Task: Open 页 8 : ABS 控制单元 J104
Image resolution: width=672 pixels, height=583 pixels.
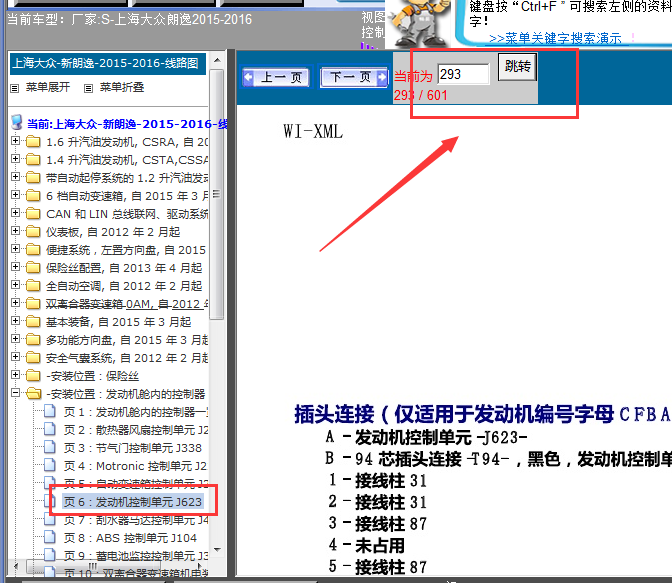Action: click(x=130, y=538)
